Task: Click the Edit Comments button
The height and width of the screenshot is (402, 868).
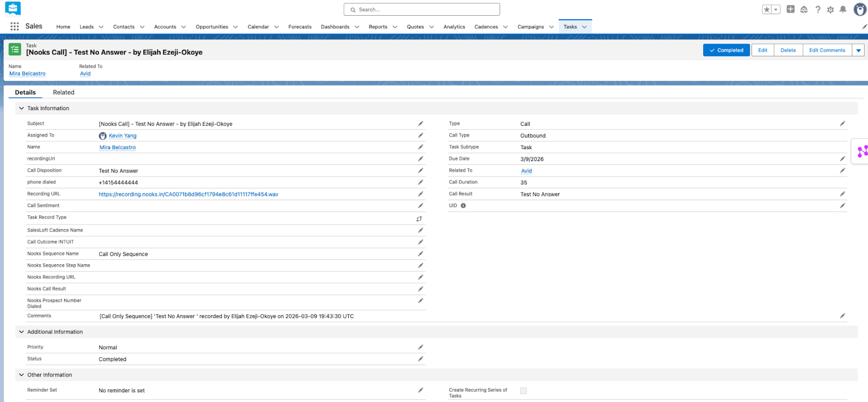Action: click(827, 50)
